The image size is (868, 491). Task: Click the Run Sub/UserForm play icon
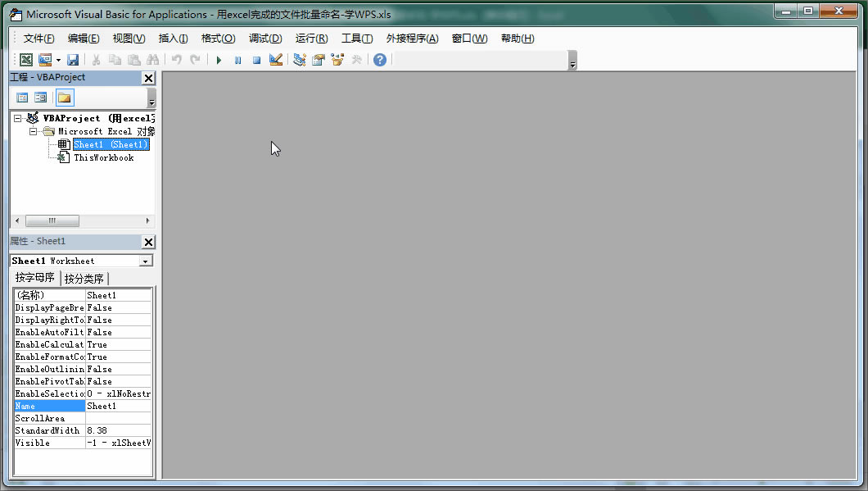[x=219, y=59]
